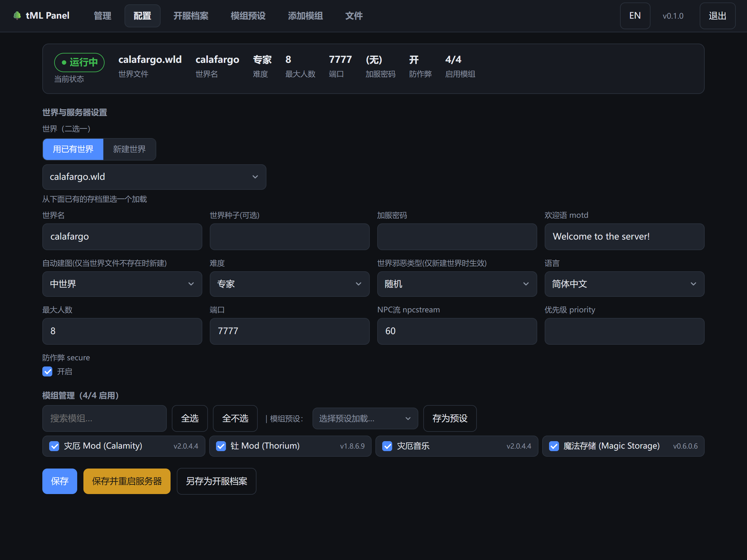Click the 全选 button
The width and height of the screenshot is (747, 560).
pos(190,418)
